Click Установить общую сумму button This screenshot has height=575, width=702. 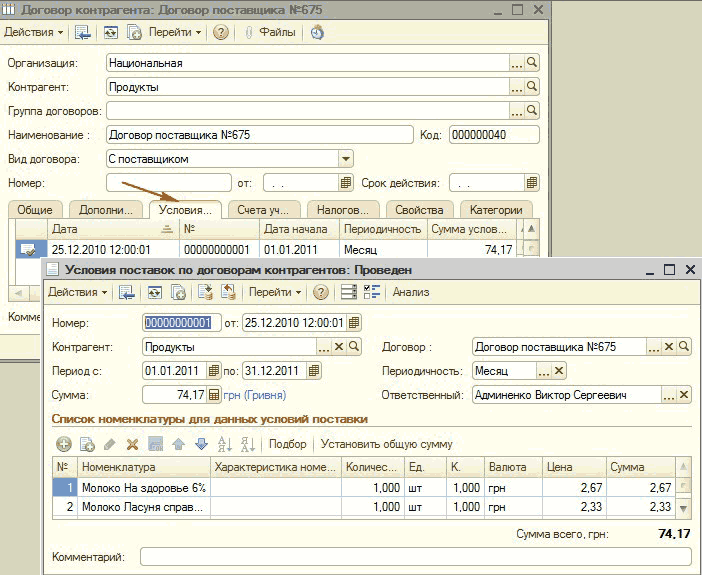(x=387, y=444)
